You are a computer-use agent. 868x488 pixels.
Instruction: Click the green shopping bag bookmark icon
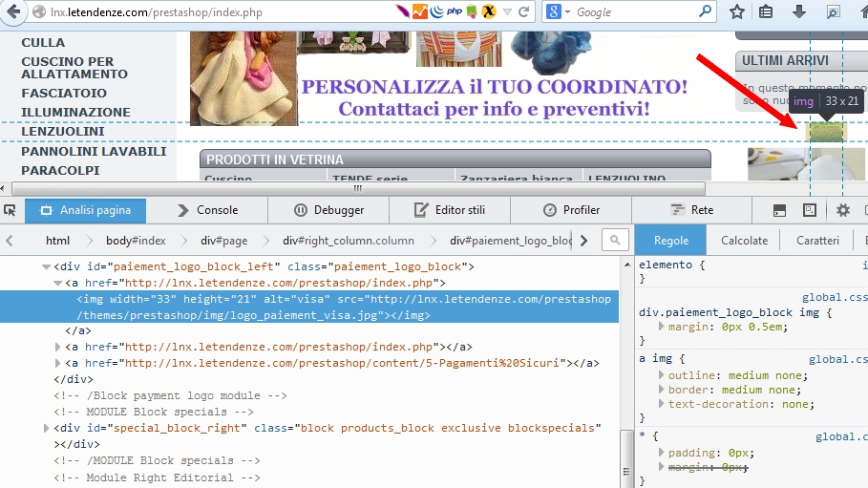(472, 11)
